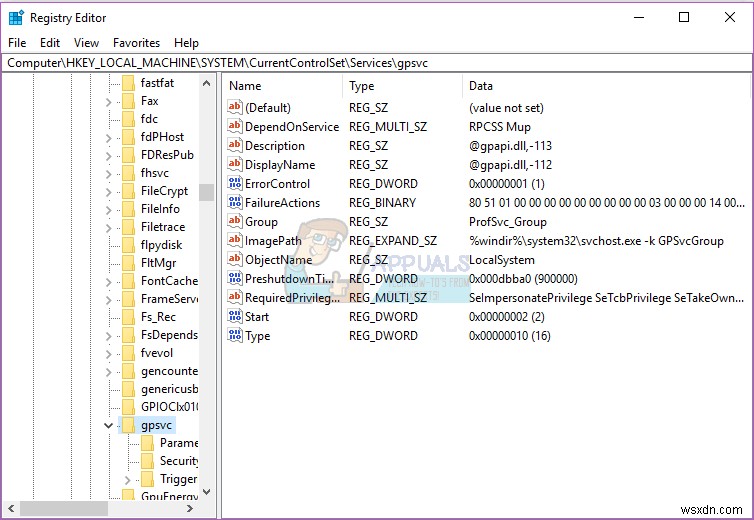Viewport: 754px width, 520px height.
Task: Select the DisplayName value icon
Action: pyautogui.click(x=235, y=164)
